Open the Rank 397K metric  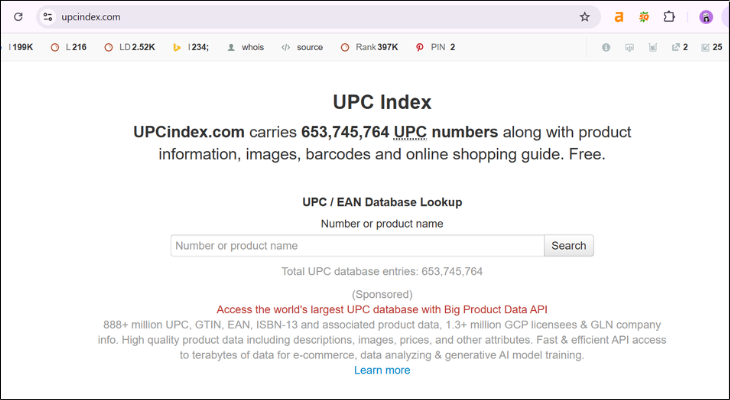[x=369, y=47]
